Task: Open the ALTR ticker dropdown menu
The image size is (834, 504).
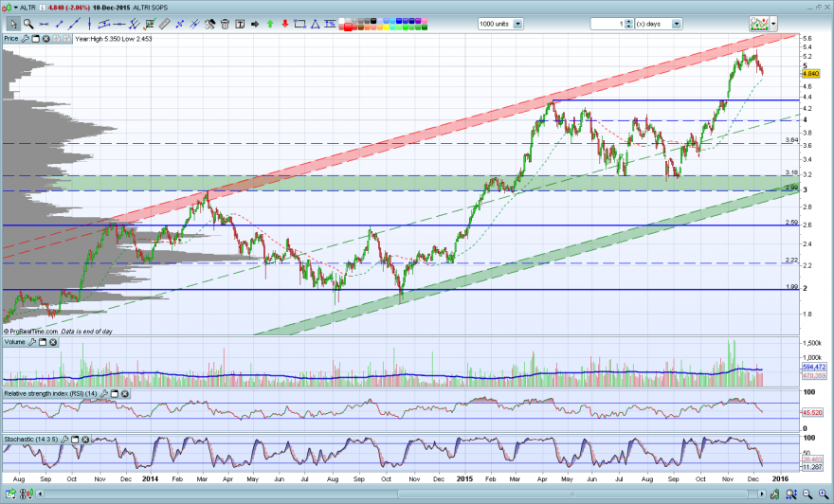Action: coord(16,8)
